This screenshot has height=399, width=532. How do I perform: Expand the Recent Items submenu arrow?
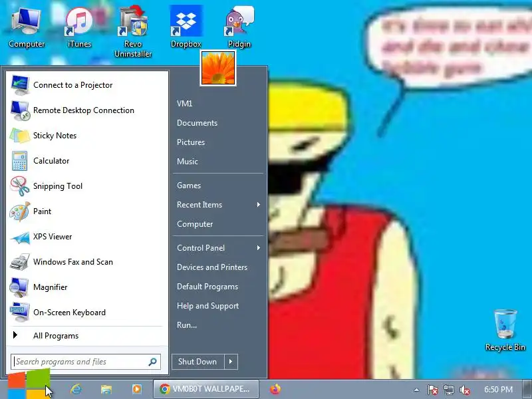(259, 205)
